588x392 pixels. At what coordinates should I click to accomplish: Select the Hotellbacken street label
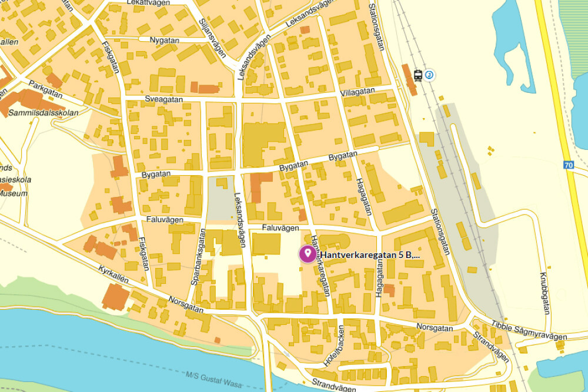point(334,346)
